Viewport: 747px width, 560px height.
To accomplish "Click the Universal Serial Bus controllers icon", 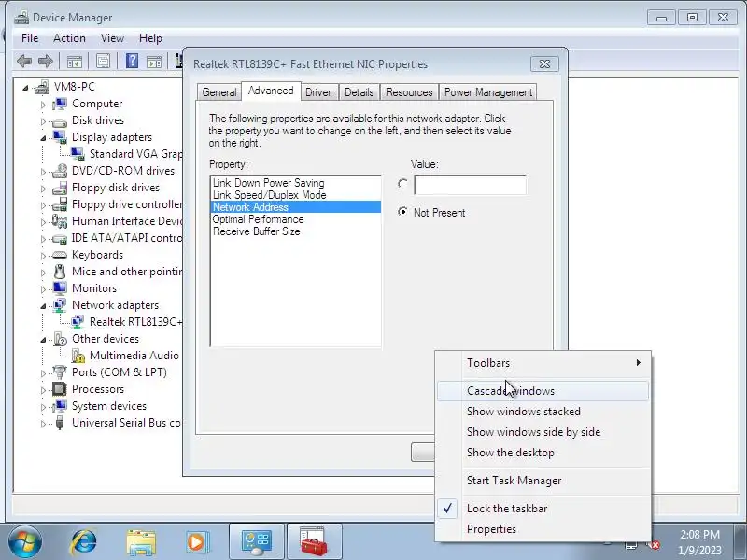I will (60, 423).
